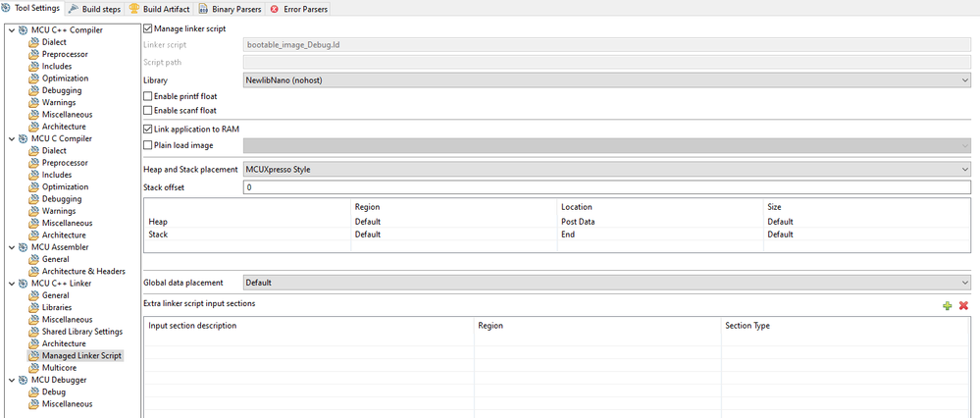
Task: Collapse the MCU C++ Linker tree node
Action: tap(11, 284)
